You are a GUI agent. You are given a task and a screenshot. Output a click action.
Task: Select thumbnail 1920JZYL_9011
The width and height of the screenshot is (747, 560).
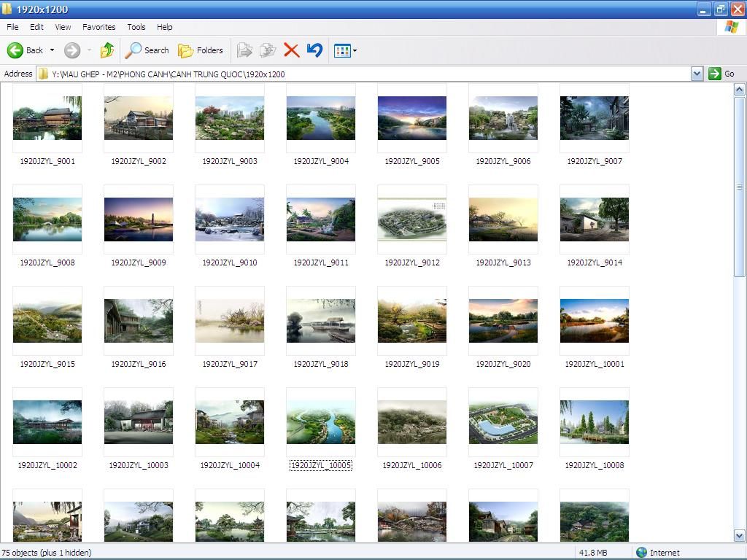click(321, 219)
